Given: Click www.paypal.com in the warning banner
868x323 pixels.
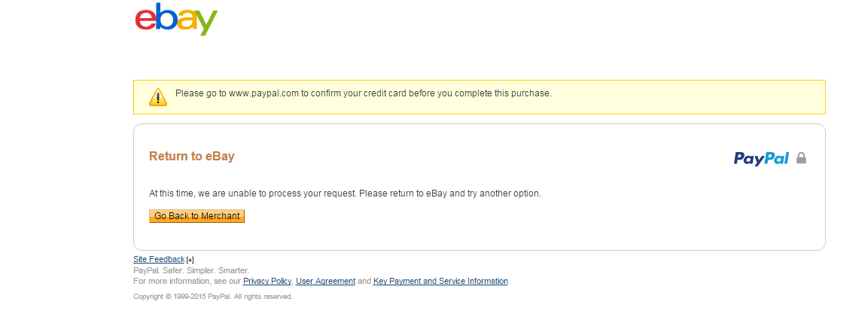Looking at the screenshot, I should pos(263,93).
